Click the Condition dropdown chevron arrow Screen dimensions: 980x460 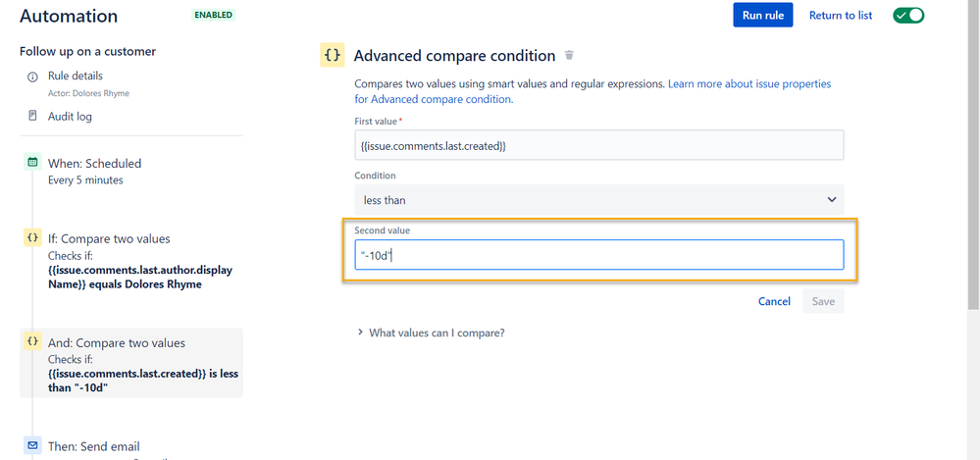point(832,199)
